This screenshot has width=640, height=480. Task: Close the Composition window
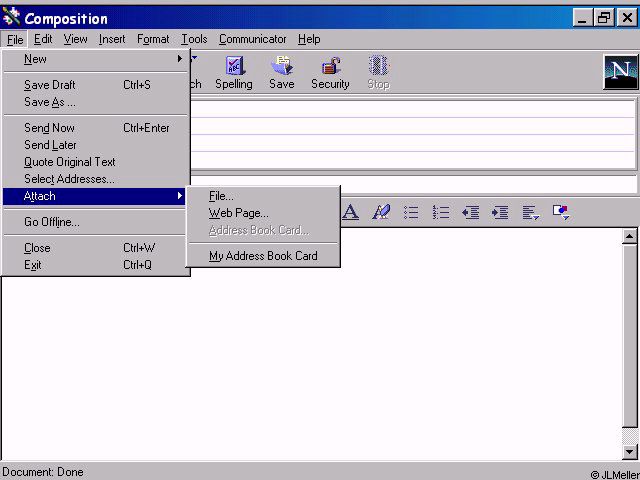click(x=627, y=18)
